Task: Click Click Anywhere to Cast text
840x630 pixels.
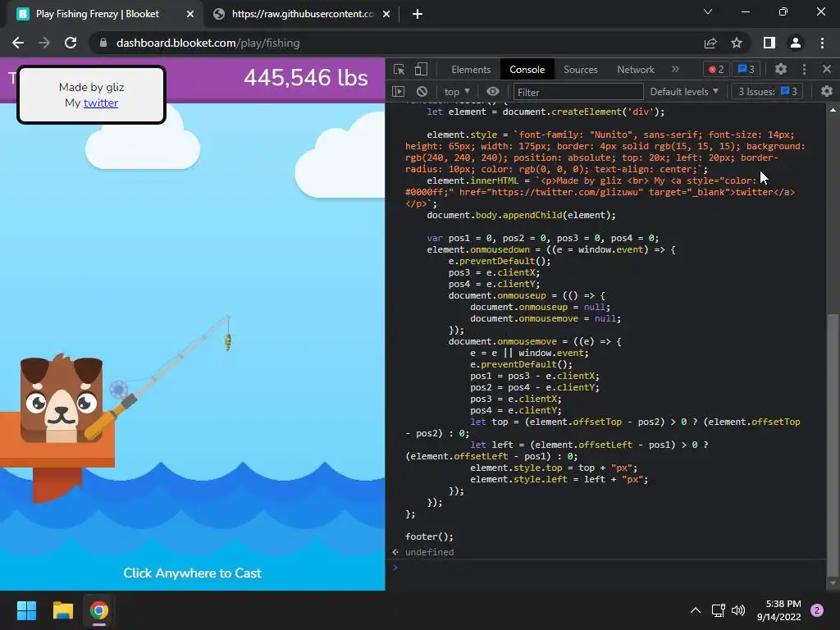Action: point(192,573)
